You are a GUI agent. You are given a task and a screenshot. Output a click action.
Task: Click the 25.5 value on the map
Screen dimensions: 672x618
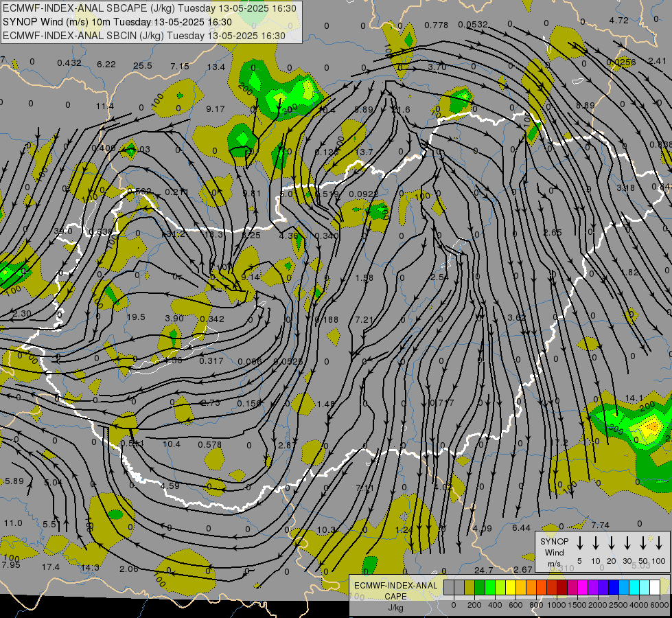pyautogui.click(x=142, y=66)
